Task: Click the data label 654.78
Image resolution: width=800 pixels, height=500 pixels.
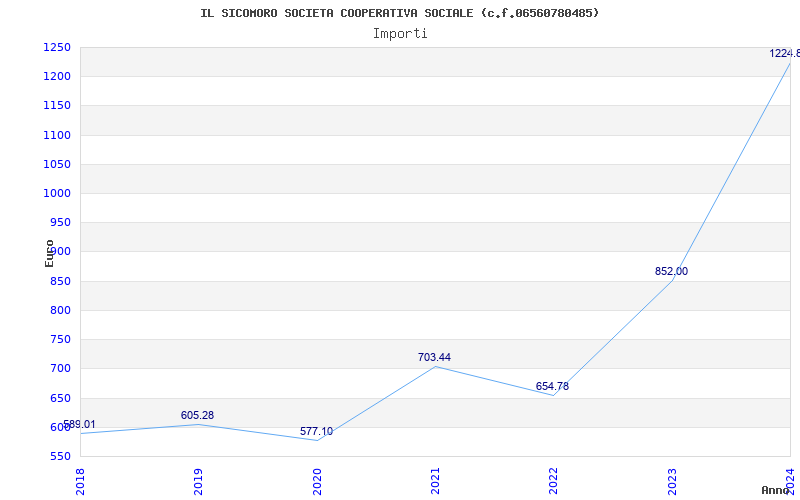Action: (x=552, y=387)
